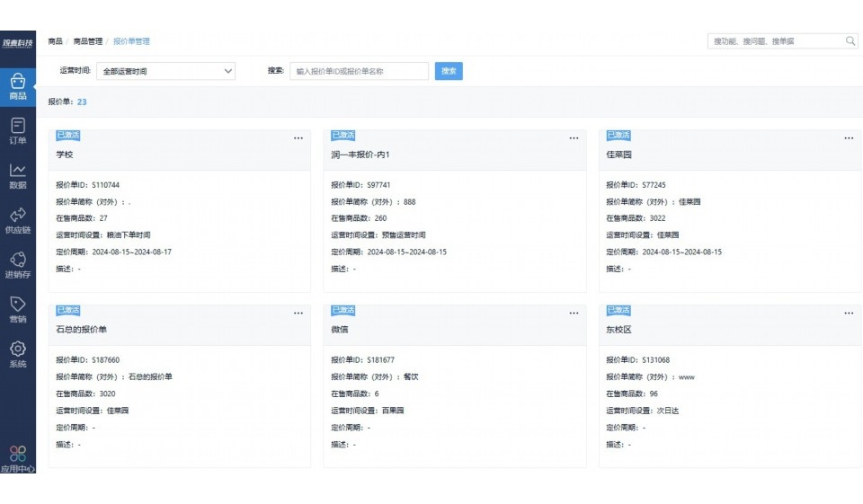Open the 供应链 supply chain icon
The image size is (863, 504).
click(x=18, y=216)
